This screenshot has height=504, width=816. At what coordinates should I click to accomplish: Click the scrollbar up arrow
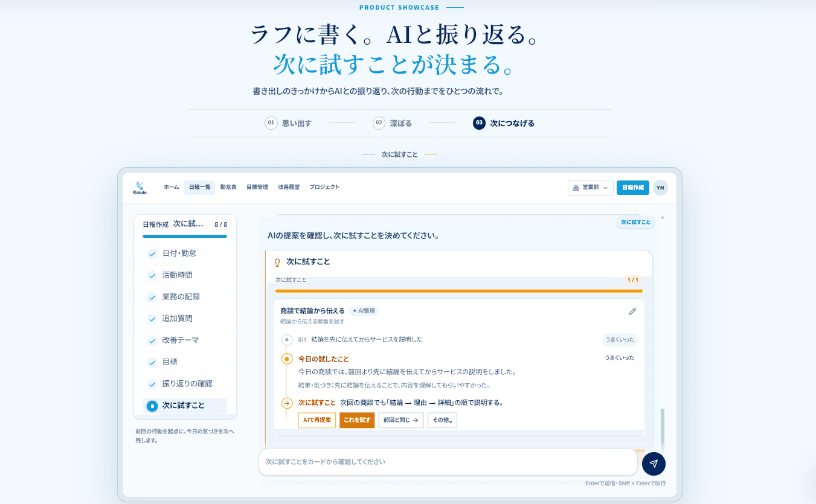663,217
